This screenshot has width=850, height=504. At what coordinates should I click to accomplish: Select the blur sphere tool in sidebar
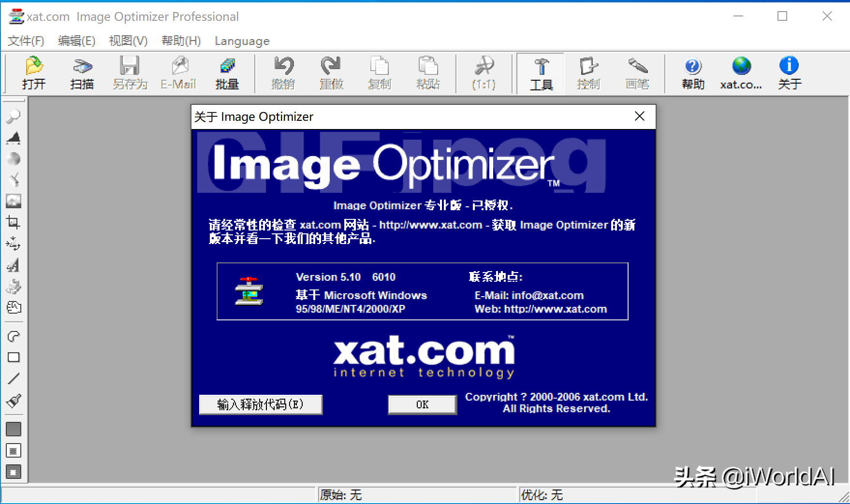[x=14, y=158]
